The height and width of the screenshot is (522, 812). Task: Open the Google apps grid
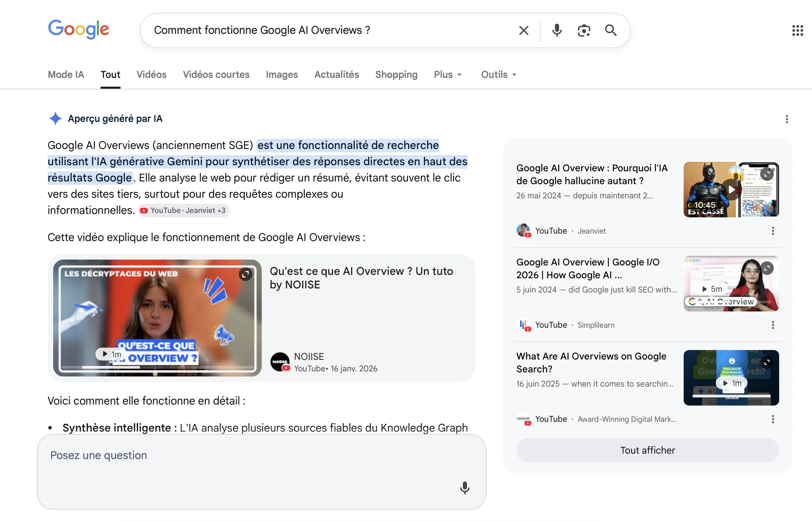coord(797,30)
